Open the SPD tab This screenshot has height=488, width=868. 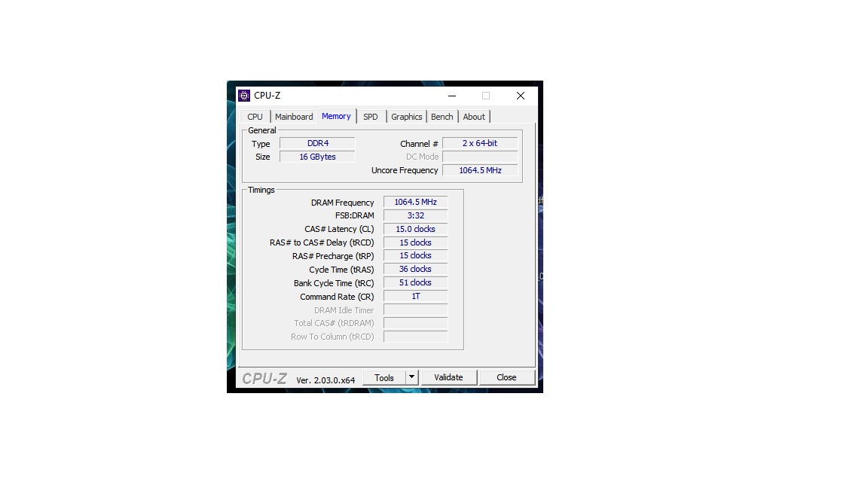[x=371, y=117]
